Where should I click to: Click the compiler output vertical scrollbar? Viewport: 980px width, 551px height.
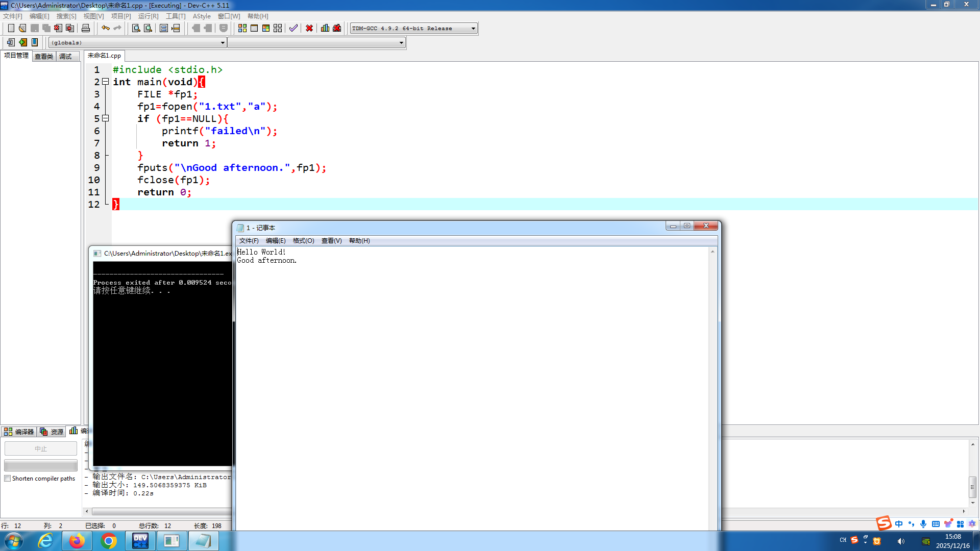(x=972, y=486)
